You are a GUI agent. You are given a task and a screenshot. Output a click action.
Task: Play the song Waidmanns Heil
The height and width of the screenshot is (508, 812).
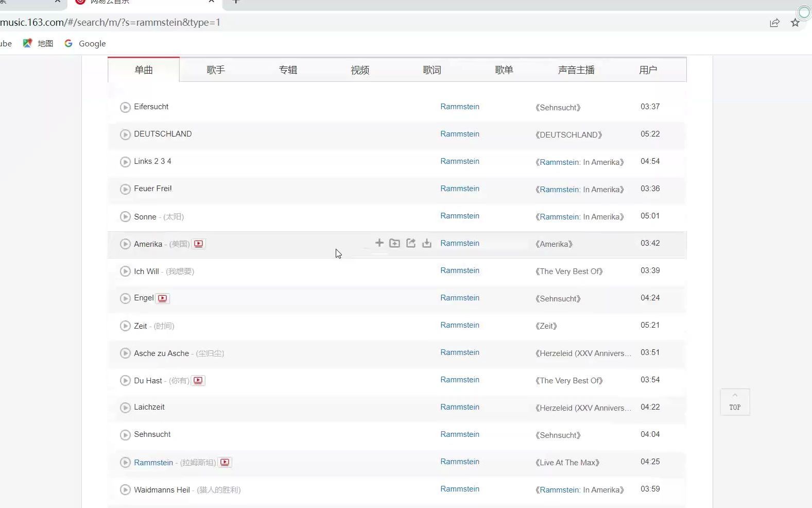tap(125, 489)
